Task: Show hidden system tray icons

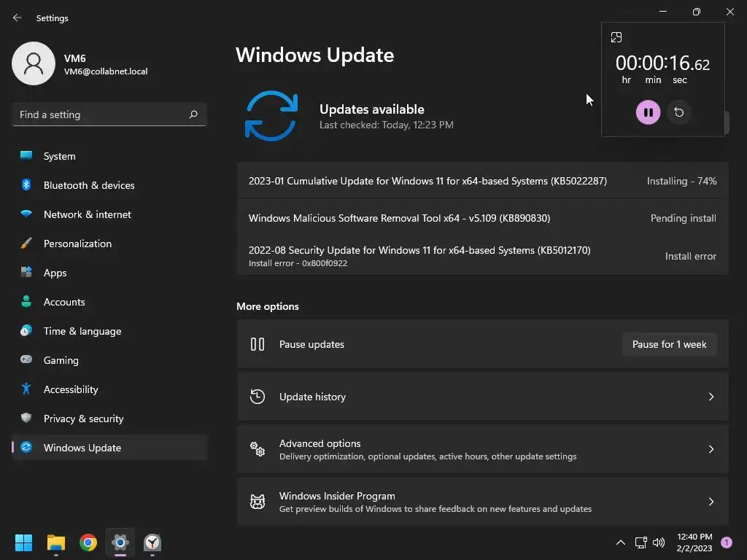Action: tap(620, 542)
